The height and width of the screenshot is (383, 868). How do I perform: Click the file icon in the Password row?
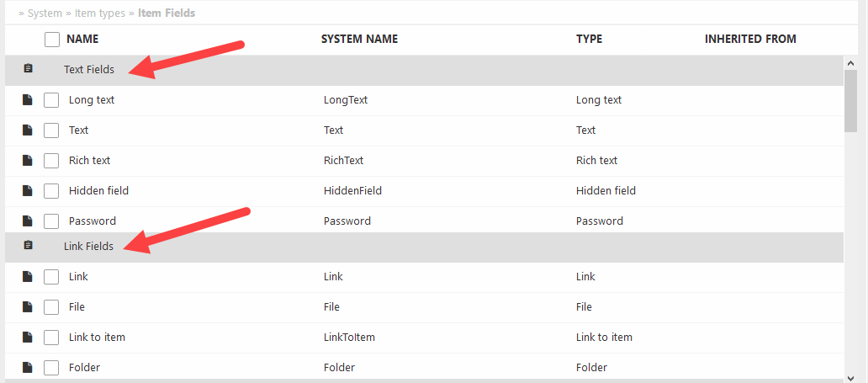[28, 221]
